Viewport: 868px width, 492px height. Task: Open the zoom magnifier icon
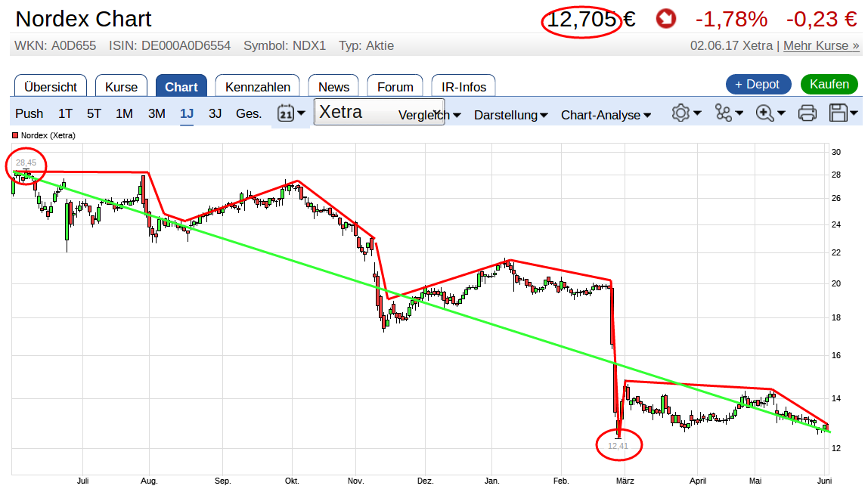(764, 113)
